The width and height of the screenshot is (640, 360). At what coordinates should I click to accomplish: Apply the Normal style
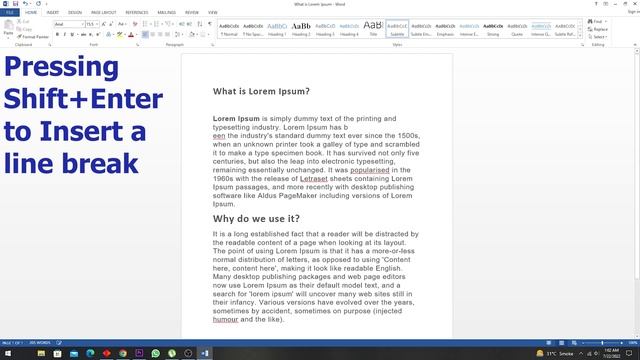pos(229,29)
